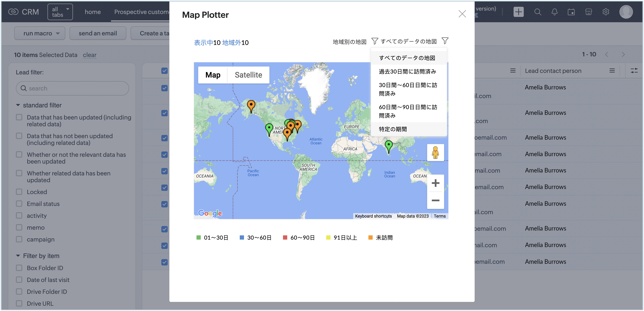Screen dimensions: 644x311
Task: Click the send an email button
Action: (98, 33)
